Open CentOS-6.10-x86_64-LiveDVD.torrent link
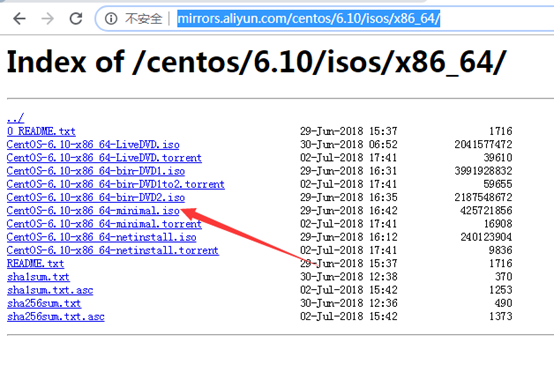 point(104,158)
